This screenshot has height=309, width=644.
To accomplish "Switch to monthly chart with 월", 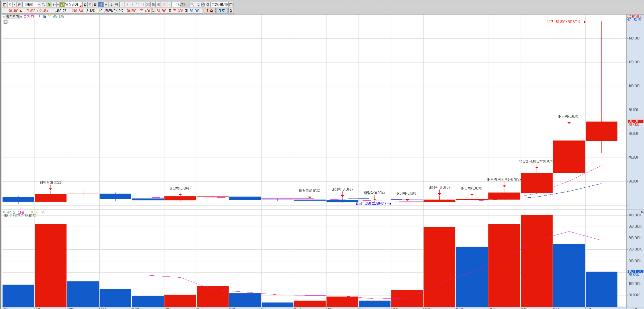I will point(95,5).
